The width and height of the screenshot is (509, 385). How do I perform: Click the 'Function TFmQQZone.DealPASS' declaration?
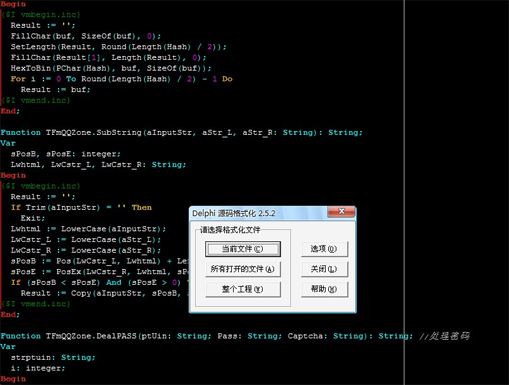pos(207,336)
